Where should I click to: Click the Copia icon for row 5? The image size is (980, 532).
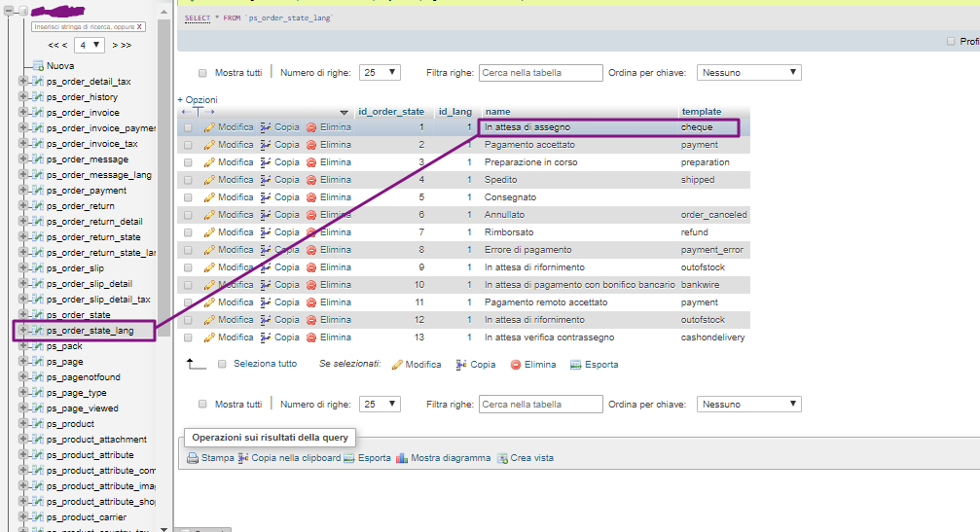(266, 197)
